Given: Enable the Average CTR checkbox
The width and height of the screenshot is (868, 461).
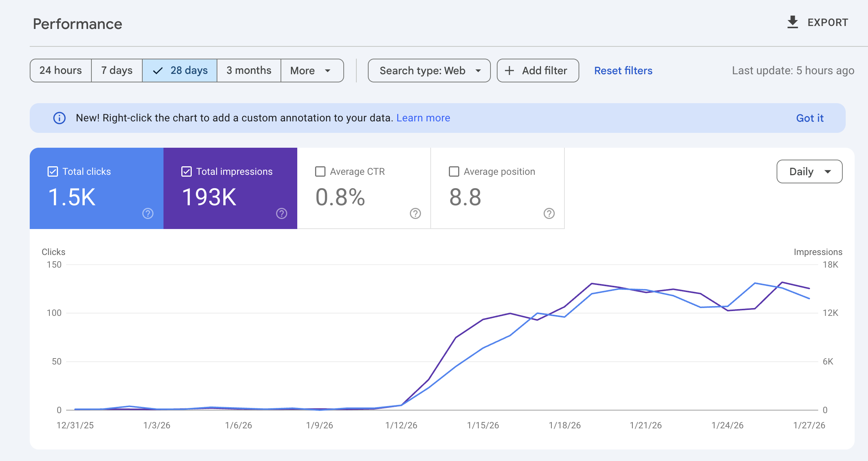Looking at the screenshot, I should point(320,171).
